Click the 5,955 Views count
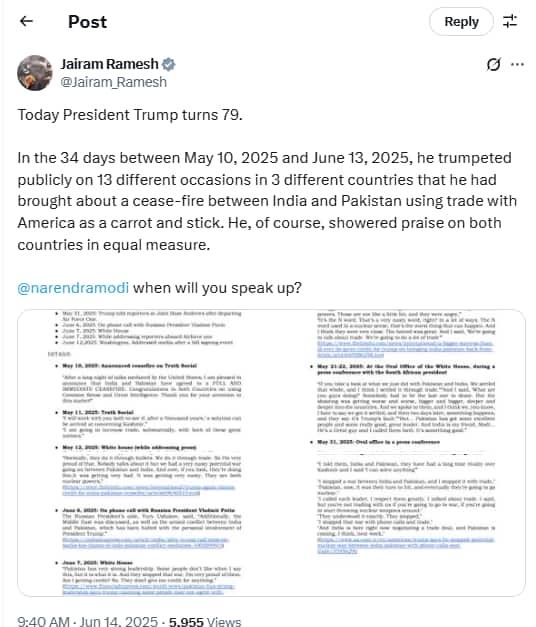The width and height of the screenshot is (536, 627). tap(205, 621)
